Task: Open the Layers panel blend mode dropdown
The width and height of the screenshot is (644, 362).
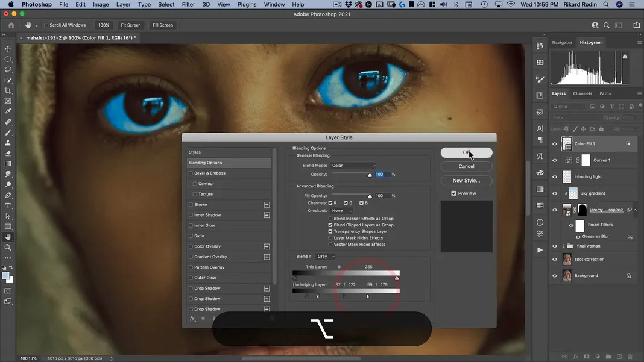Action: 575,118
